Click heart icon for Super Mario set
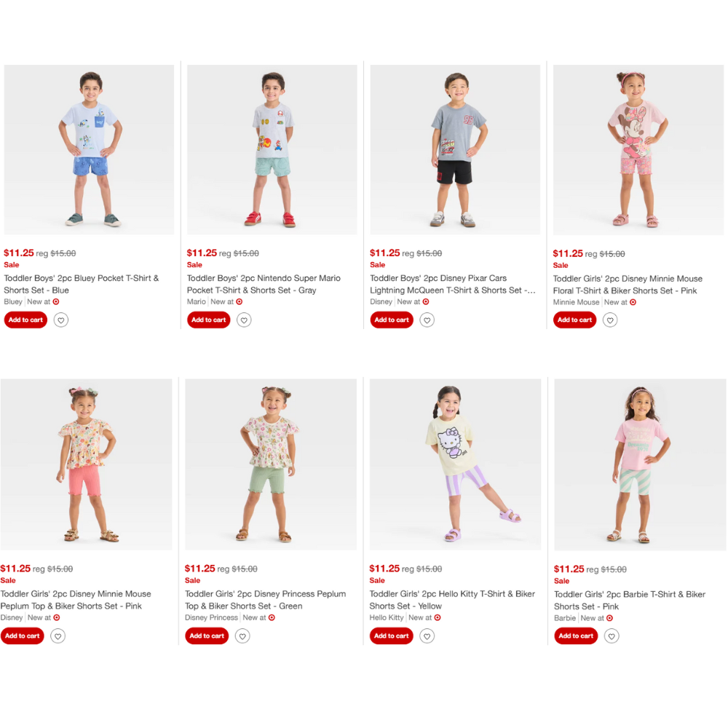 244,320
